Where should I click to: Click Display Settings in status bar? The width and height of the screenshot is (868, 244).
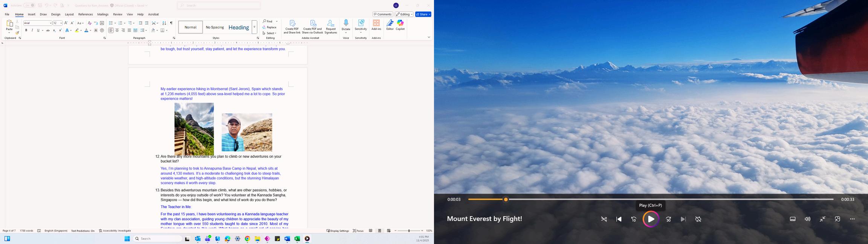338,231
